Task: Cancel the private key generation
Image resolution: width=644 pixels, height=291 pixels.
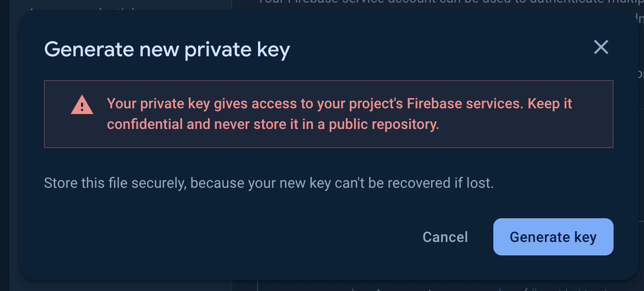Action: (x=445, y=237)
